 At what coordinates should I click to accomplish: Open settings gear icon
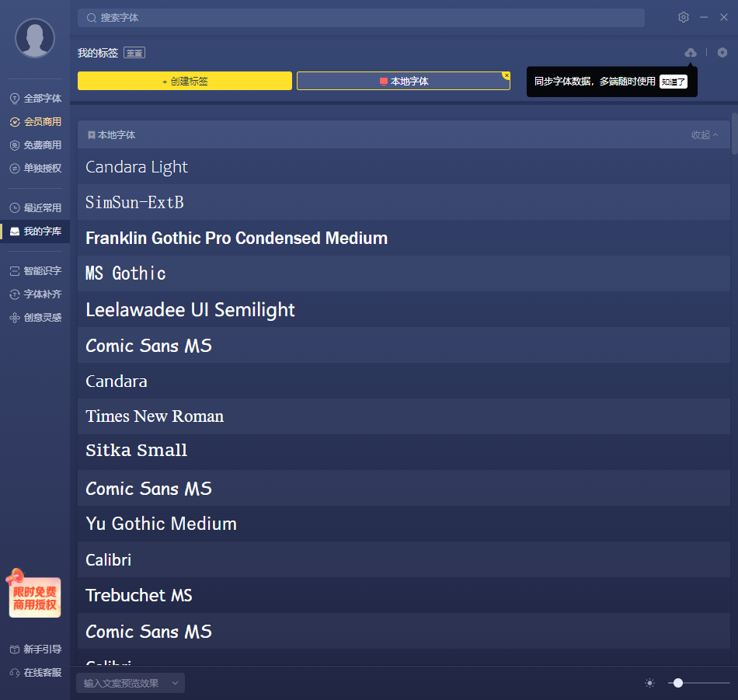click(x=684, y=17)
